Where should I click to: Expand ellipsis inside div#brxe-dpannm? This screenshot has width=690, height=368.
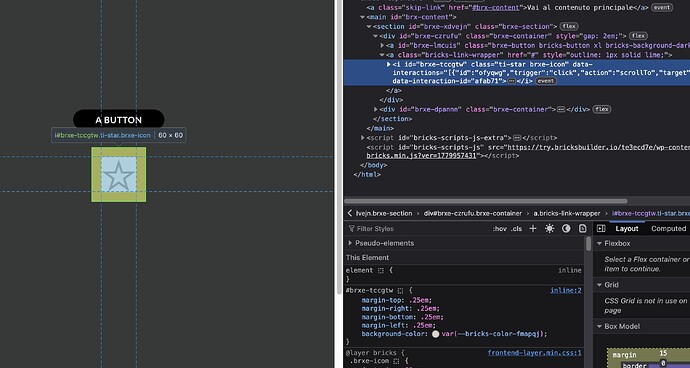[561, 109]
